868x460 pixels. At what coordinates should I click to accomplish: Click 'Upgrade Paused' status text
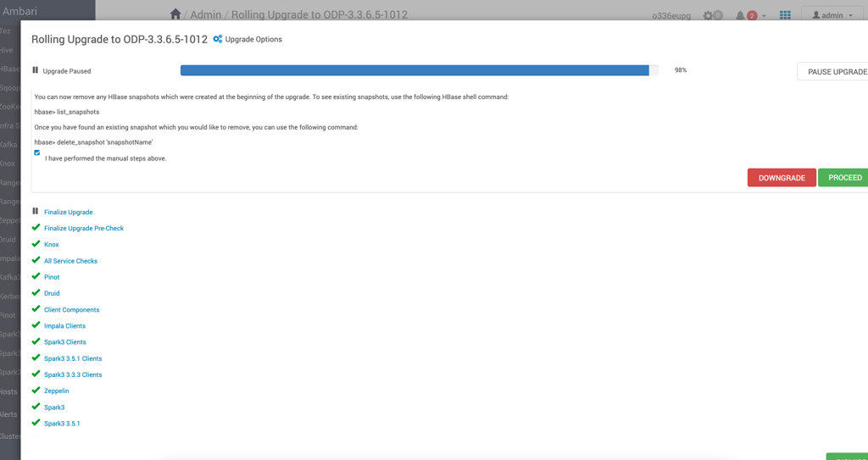(x=66, y=71)
